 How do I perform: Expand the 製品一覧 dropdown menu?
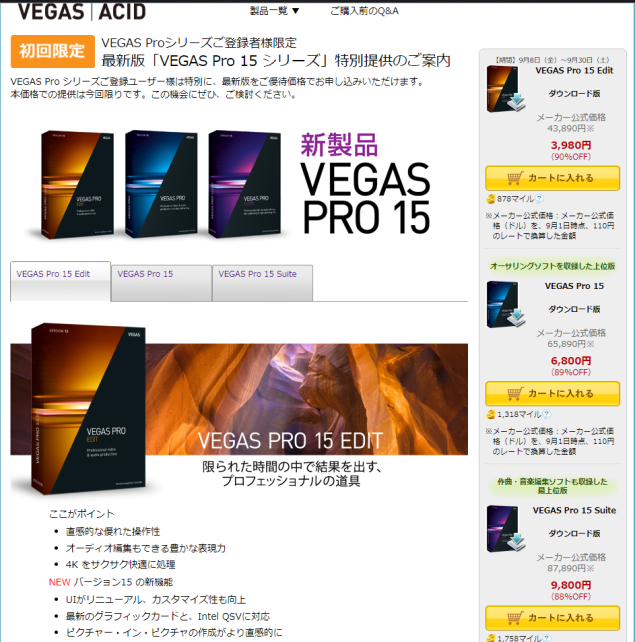click(274, 11)
